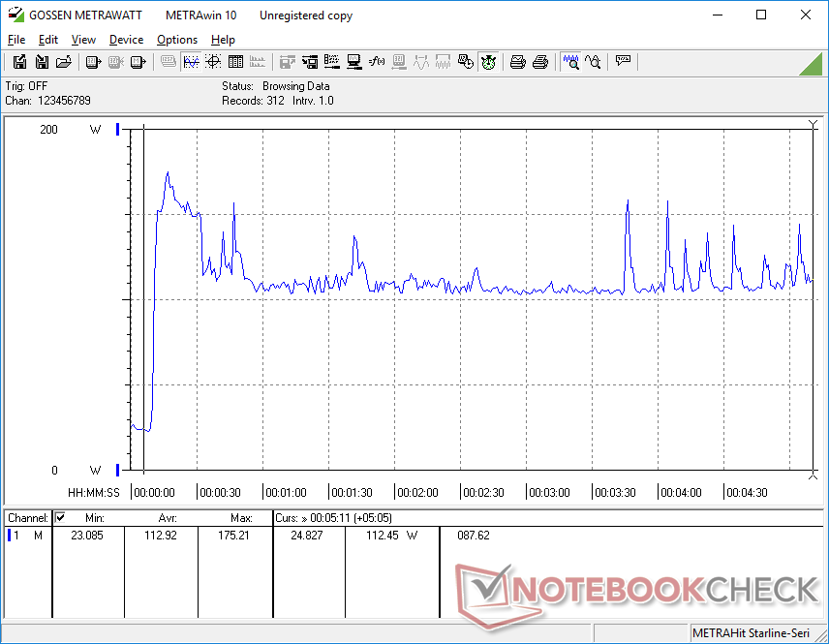The image size is (829, 644).
Task: Toggle the green stopwatch timer button
Action: click(x=488, y=62)
